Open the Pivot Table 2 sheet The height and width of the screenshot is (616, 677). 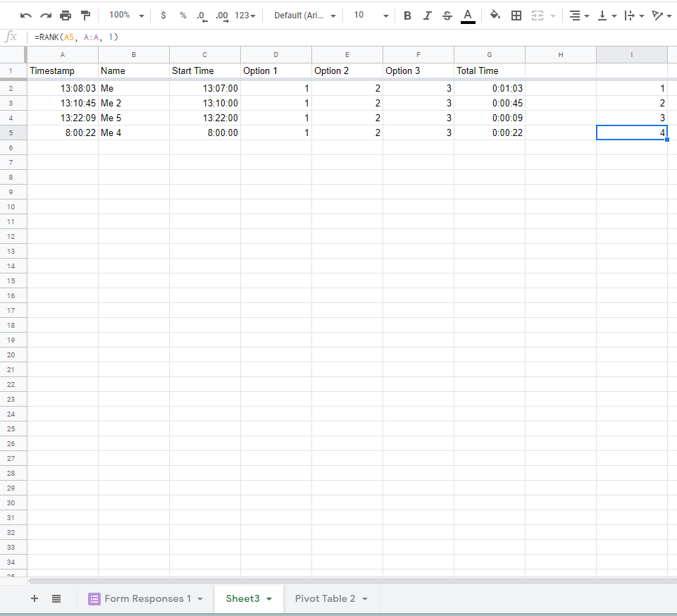point(326,598)
